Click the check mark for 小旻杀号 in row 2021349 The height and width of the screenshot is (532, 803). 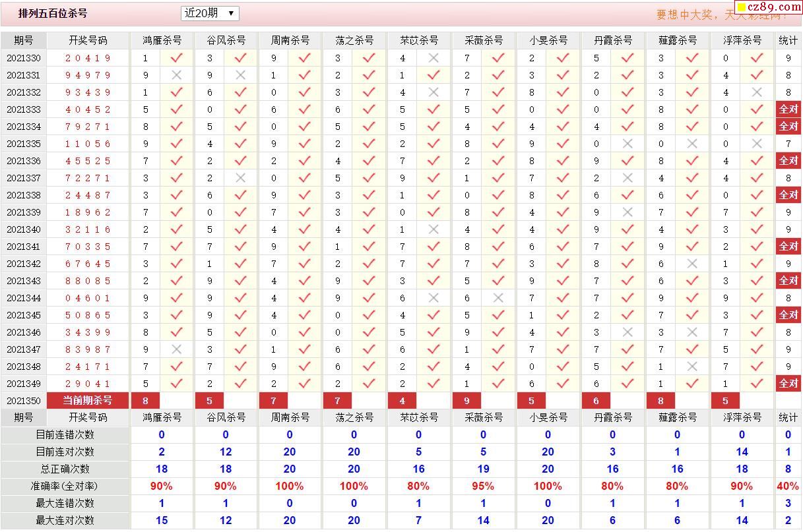(x=563, y=384)
